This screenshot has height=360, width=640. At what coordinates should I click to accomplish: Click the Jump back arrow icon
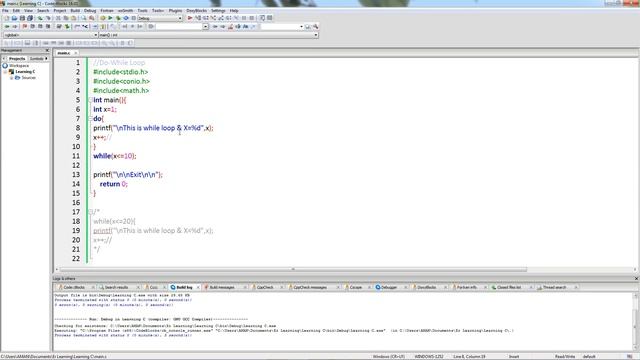pyautogui.click(x=7, y=27)
